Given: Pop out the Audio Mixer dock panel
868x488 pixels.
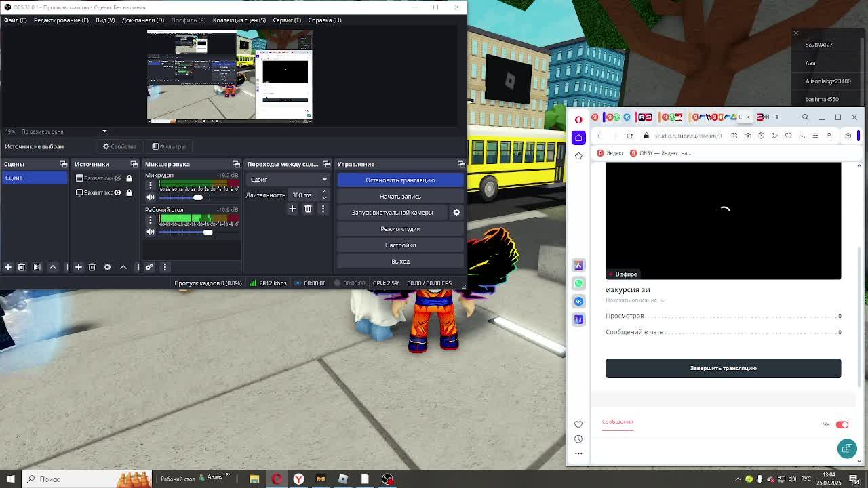Looking at the screenshot, I should [236, 164].
